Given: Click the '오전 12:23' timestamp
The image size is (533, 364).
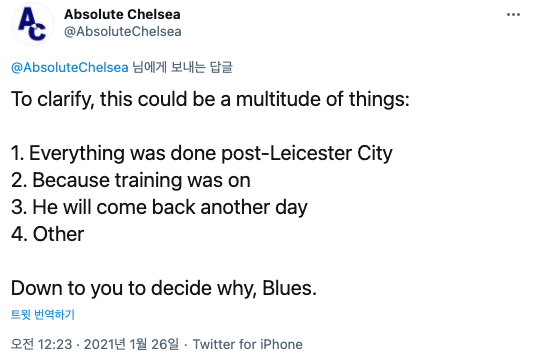Looking at the screenshot, I should point(41,344).
